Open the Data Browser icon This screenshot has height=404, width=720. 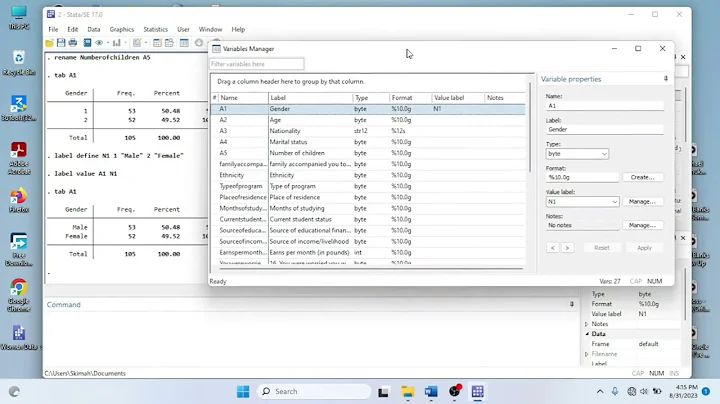coord(169,43)
